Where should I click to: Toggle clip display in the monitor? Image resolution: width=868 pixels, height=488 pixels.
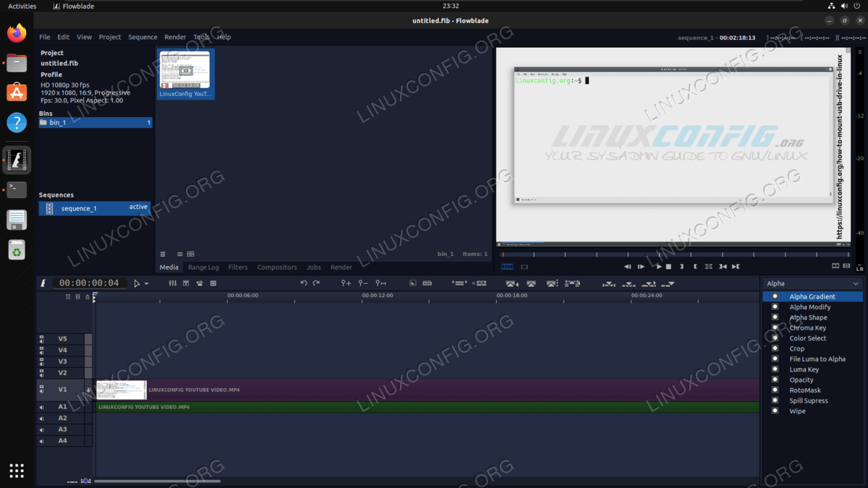pyautogui.click(x=524, y=267)
